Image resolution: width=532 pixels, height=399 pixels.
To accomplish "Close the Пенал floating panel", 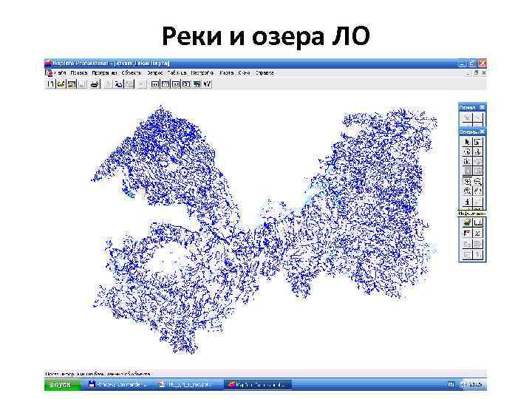I will coord(482,108).
